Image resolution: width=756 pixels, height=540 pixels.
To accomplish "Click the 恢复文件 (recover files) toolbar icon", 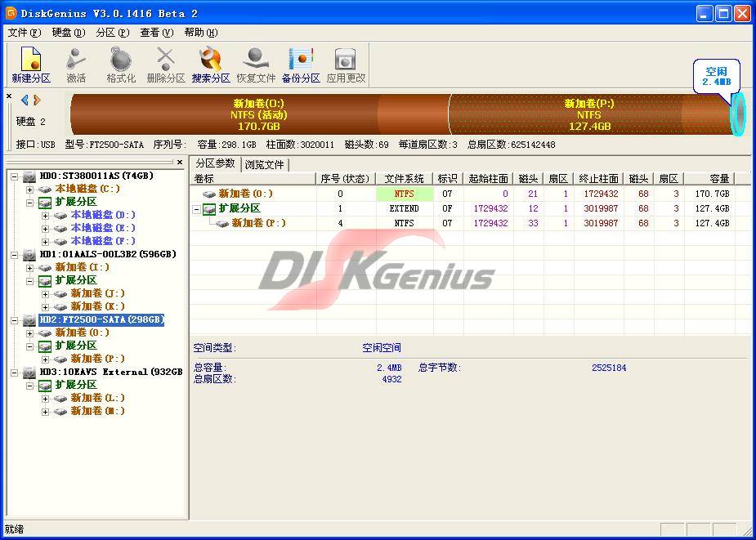I will [256, 65].
